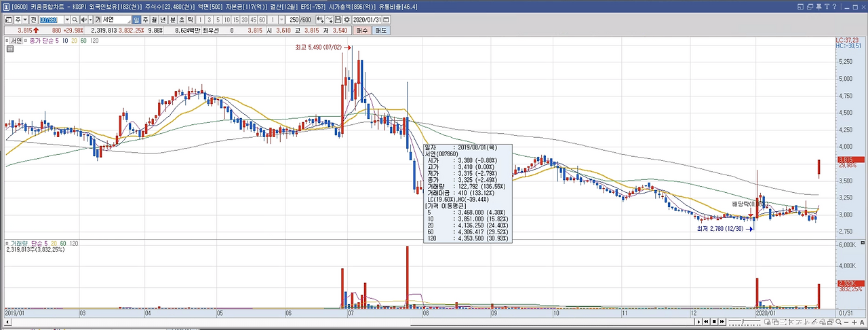868x330 pixels.
Task: Click the line chart icon at bottom toolbar
Action: pos(783,322)
